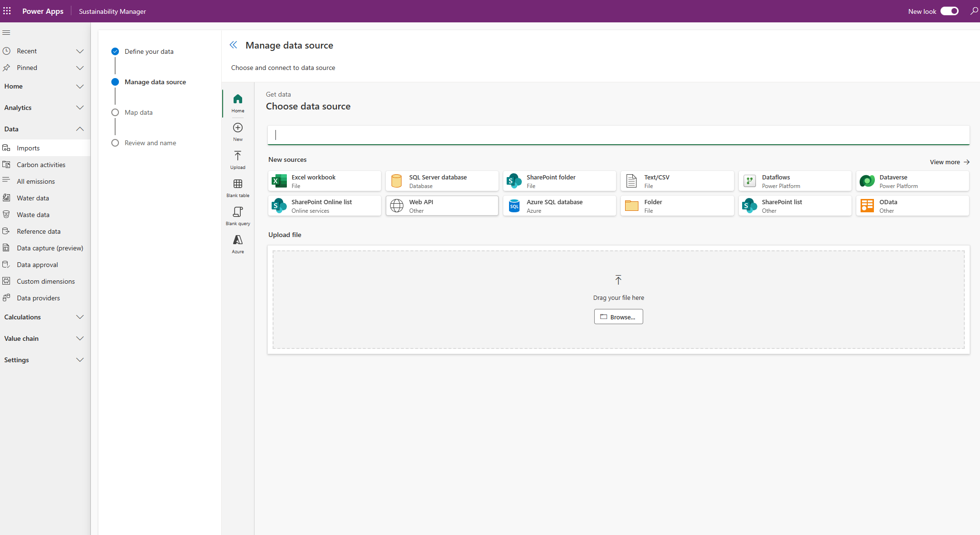Click the Data capture (preview) icon

(6, 248)
